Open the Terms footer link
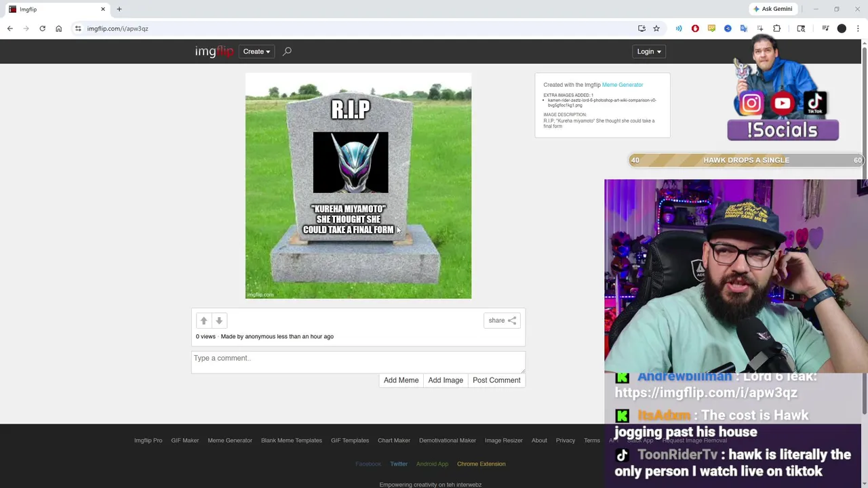Image resolution: width=868 pixels, height=488 pixels. (x=592, y=441)
